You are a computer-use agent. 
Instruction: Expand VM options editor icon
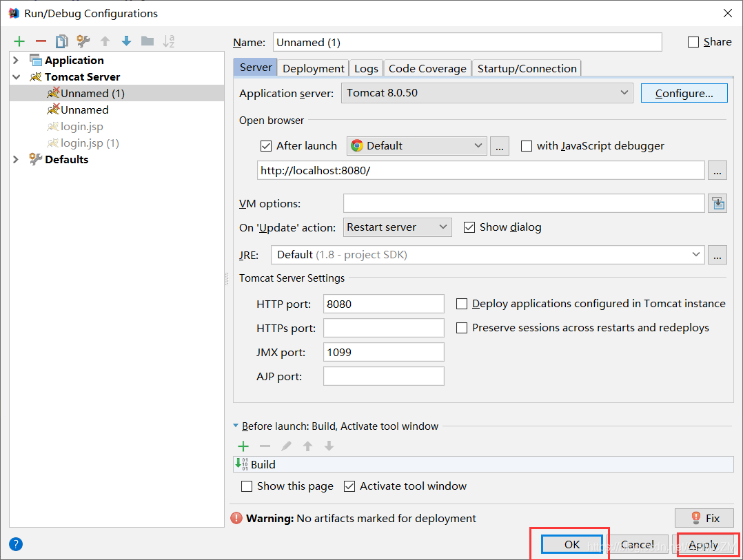[718, 204]
